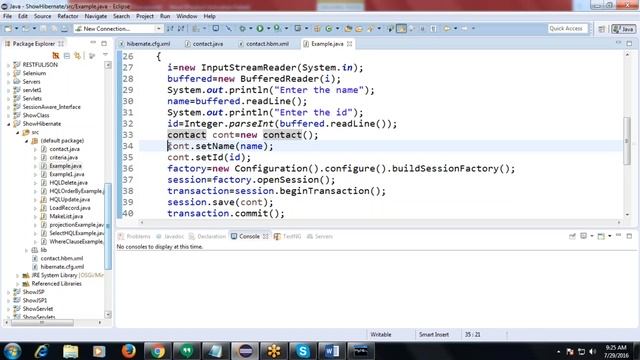Close the Console view tab
This screenshot has height=360, width=640.
pos(265,236)
